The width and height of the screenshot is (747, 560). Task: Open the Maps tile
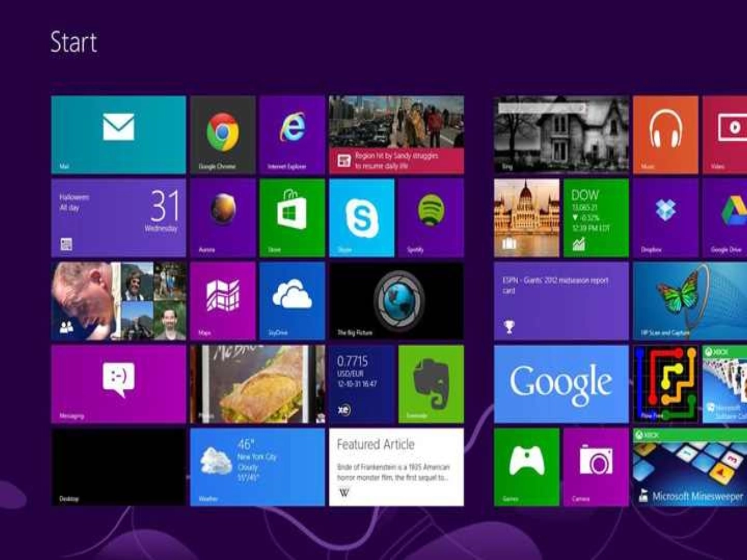[x=223, y=301]
